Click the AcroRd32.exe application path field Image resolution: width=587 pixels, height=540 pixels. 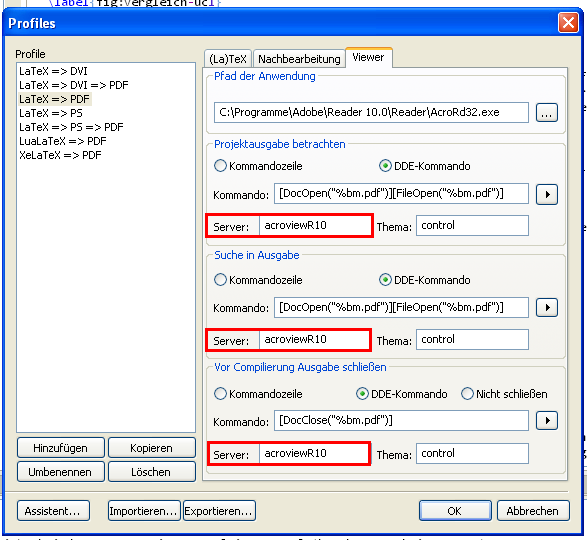(371, 112)
